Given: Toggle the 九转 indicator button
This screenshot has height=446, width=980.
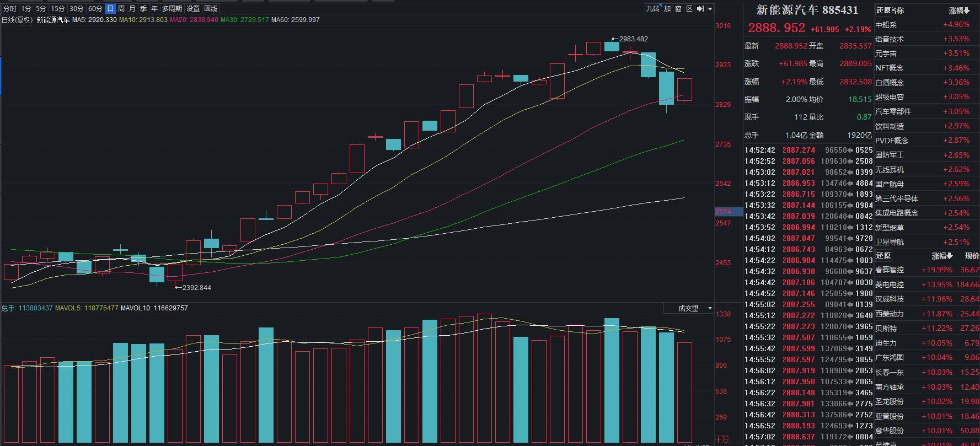Looking at the screenshot, I should click(652, 9).
